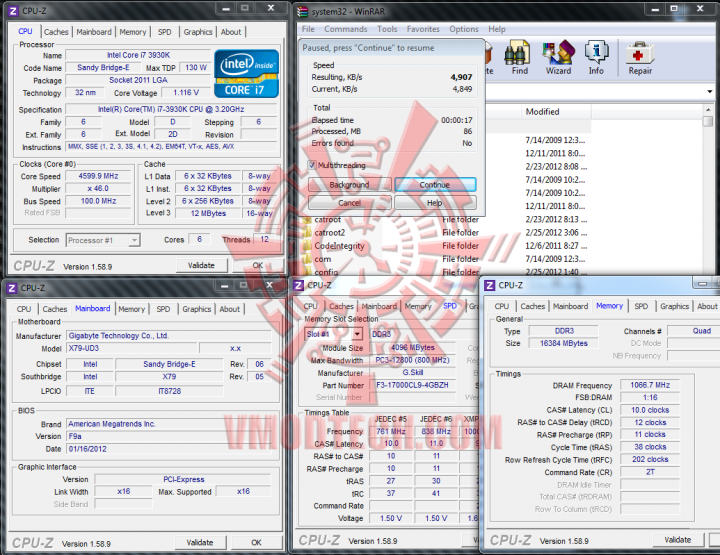Click CPU-Z icon in SPD window title bar
Screen dimensions: 720x555
coord(298,285)
